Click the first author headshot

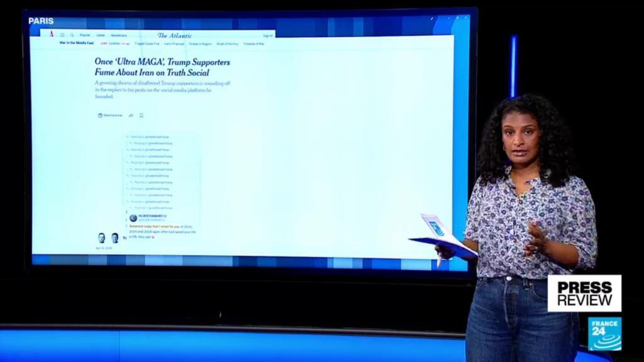(101, 238)
